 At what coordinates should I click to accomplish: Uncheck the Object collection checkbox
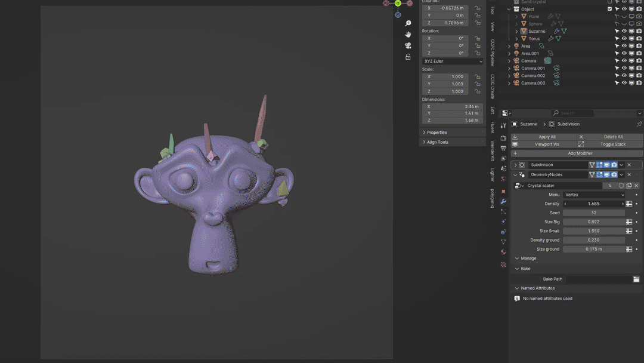pyautogui.click(x=609, y=9)
